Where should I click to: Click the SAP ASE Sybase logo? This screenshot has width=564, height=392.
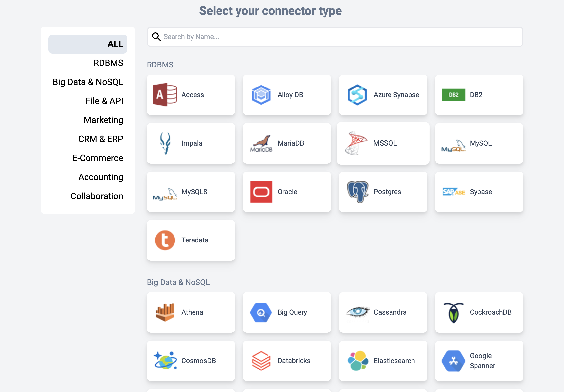(454, 192)
